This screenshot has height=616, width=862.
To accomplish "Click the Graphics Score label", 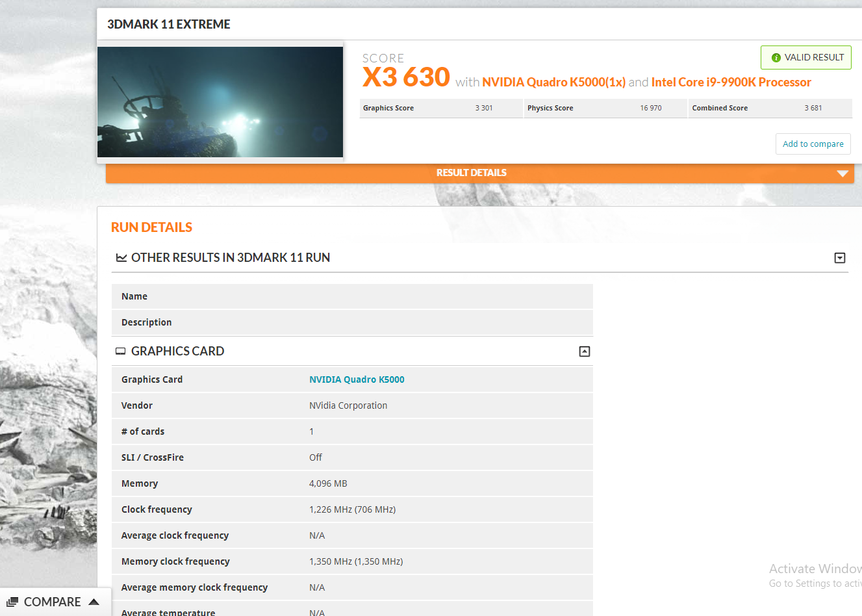I will [388, 109].
